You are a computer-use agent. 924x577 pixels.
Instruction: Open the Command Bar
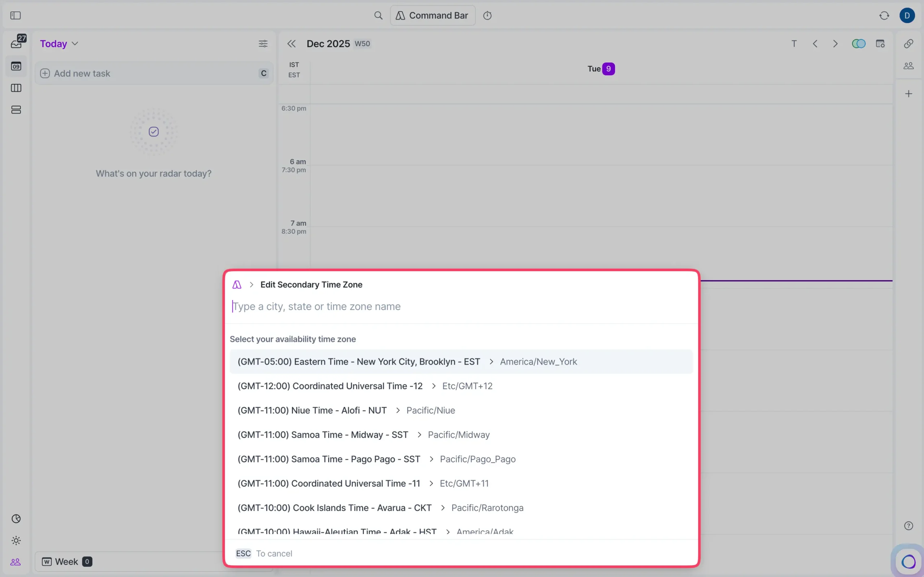coord(432,15)
